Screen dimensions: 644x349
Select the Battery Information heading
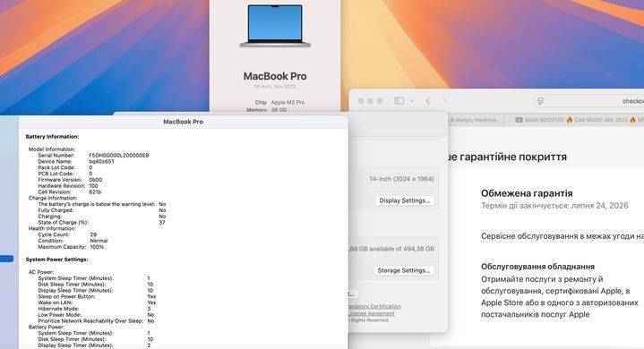click(x=52, y=137)
